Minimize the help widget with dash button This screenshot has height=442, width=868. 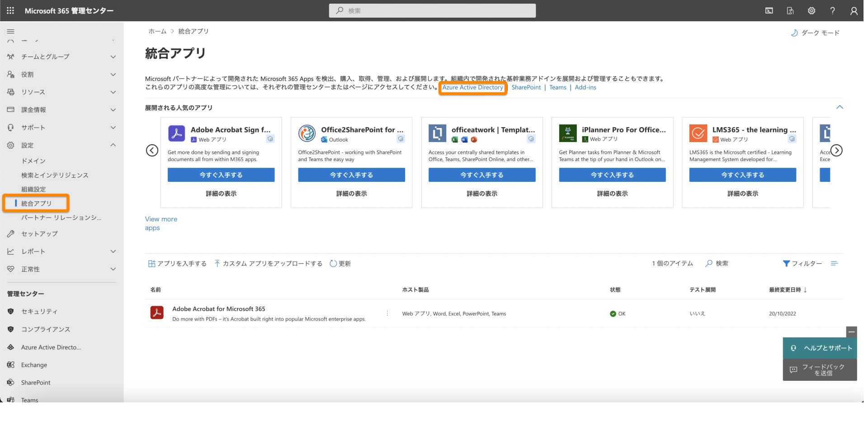[x=851, y=332]
